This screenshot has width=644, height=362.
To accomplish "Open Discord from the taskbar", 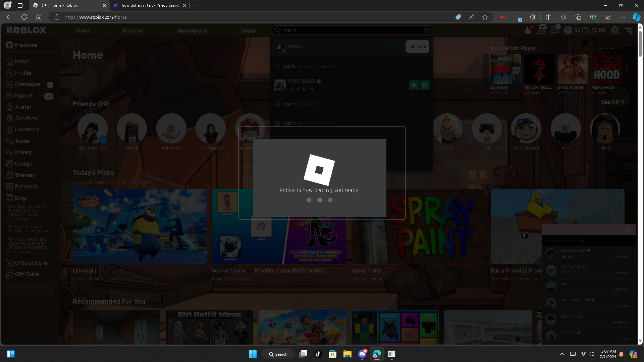I will (x=362, y=354).
